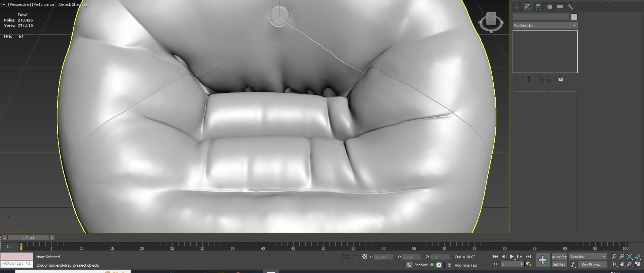Select Zoom All viewport tool
This screenshot has height=273, width=644.
(622, 257)
